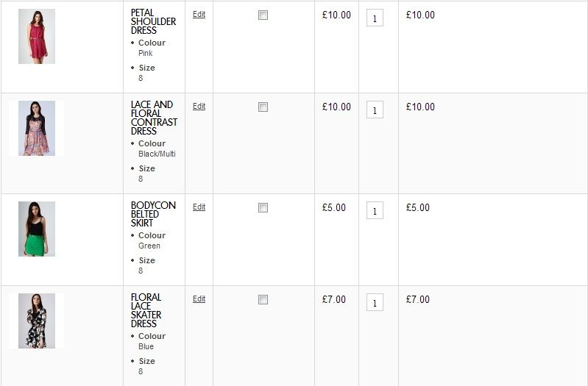Click the Floral Lace Skater Dress quantity box
Screen dimensions: 588x386
pos(375,303)
